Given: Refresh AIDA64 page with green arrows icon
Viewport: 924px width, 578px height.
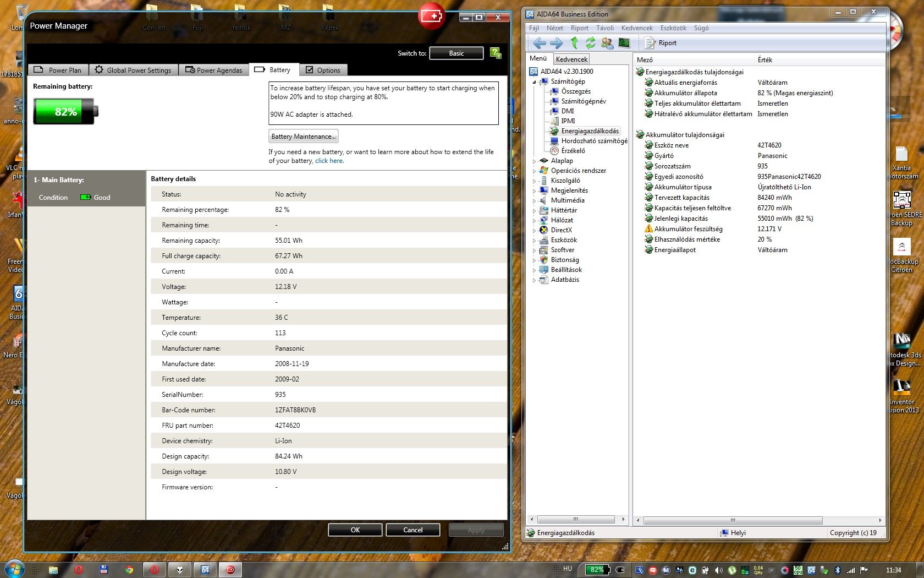Looking at the screenshot, I should click(x=590, y=42).
